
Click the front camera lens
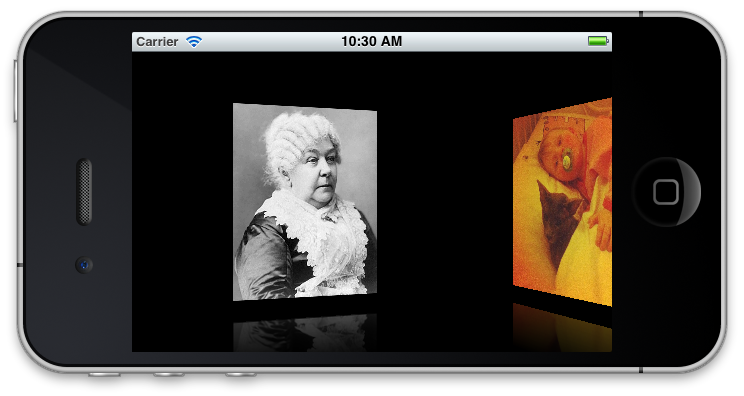(84, 265)
